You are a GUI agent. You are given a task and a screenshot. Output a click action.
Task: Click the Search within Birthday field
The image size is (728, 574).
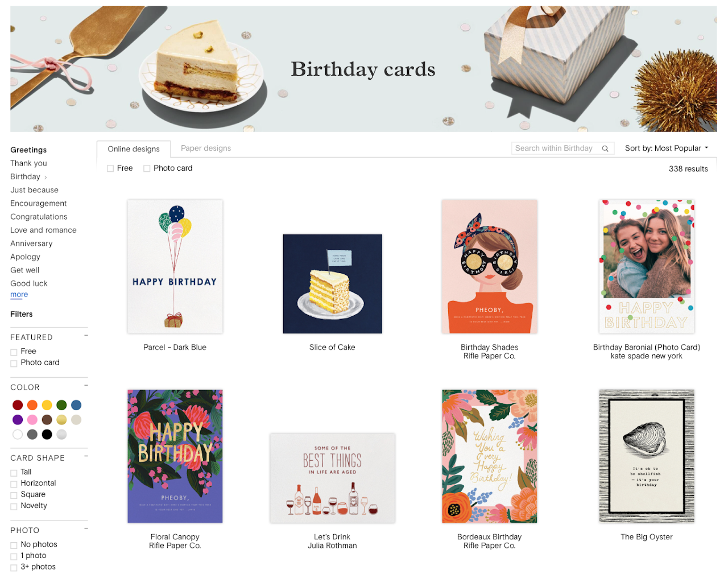556,148
